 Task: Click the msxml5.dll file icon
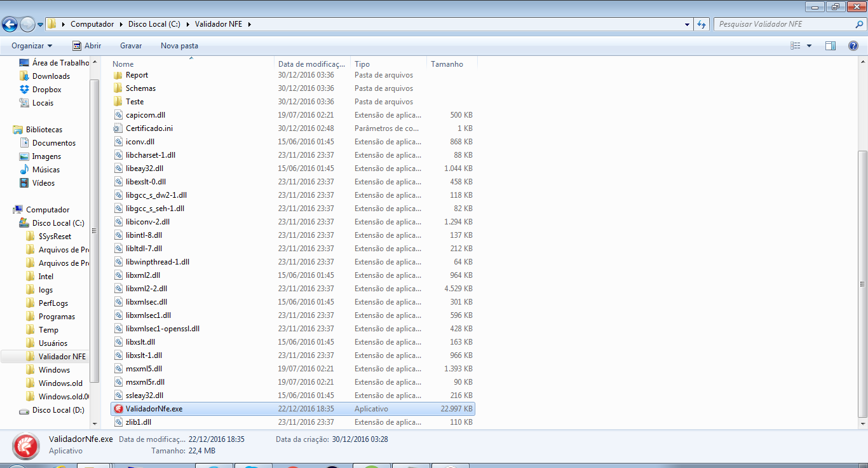[x=118, y=369]
